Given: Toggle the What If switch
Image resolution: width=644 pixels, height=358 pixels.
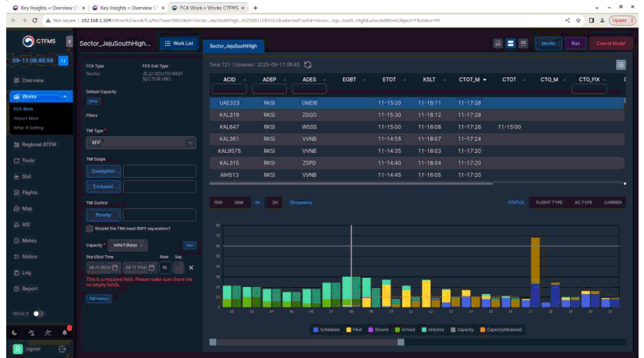Looking at the screenshot, I should point(37,314).
